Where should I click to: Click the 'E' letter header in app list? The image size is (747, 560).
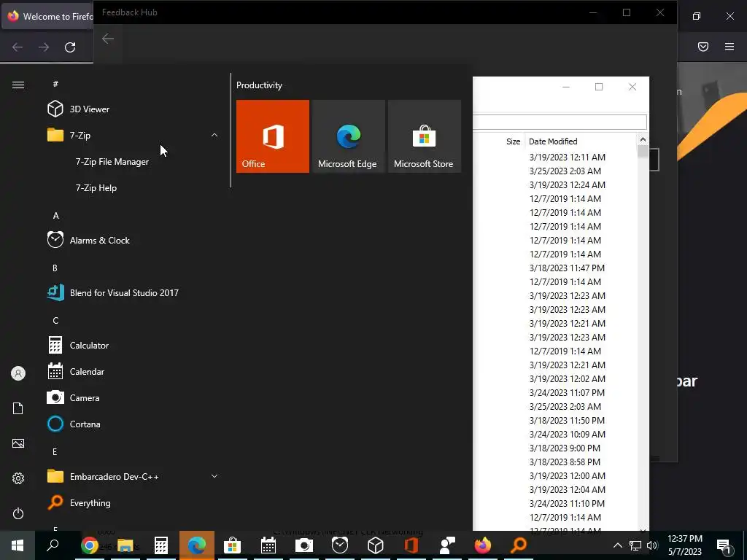[55, 451]
